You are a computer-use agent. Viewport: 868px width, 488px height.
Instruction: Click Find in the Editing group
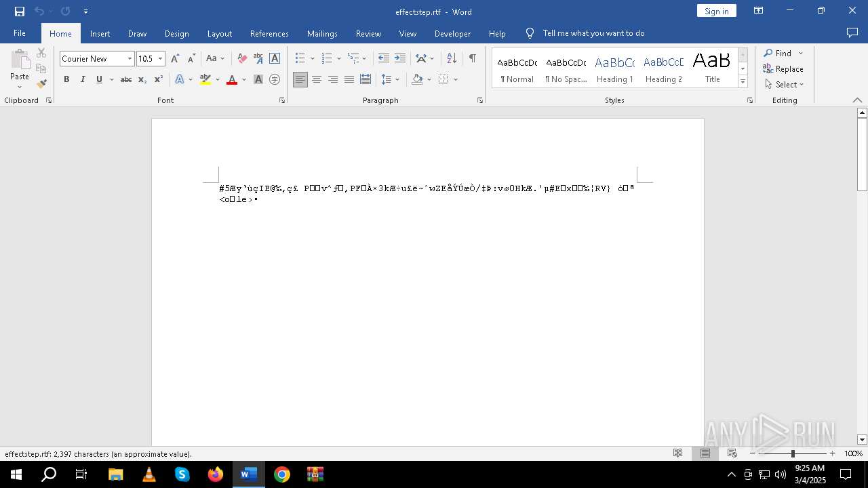point(778,53)
